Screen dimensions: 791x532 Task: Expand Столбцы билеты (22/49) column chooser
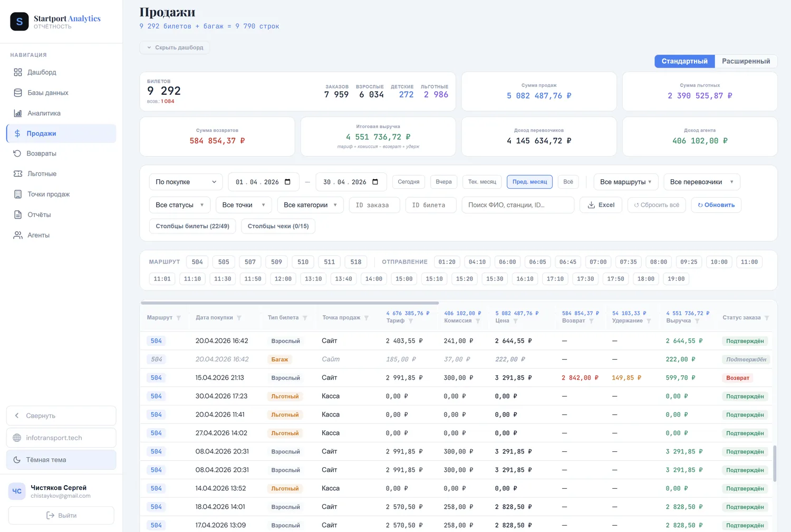point(192,226)
